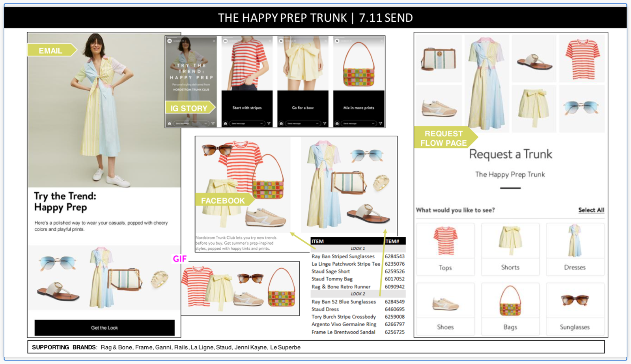Select the Shoes category card
This screenshot has width=631, height=364.
coord(446,309)
